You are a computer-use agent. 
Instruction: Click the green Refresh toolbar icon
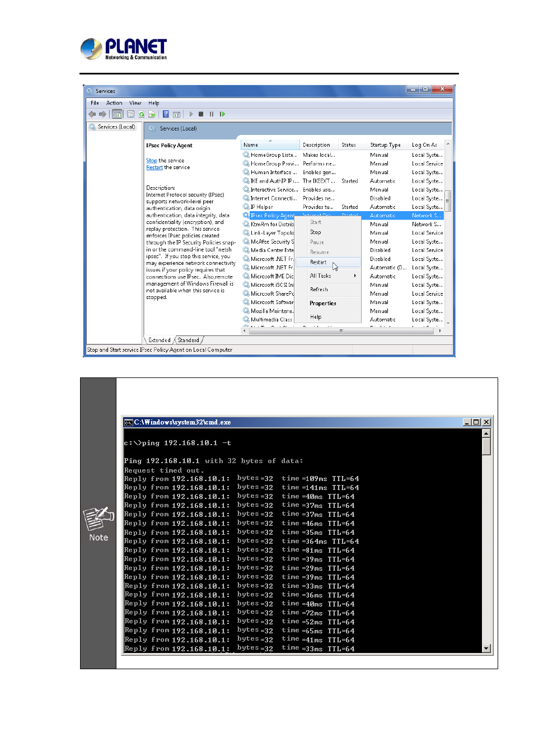(142, 114)
